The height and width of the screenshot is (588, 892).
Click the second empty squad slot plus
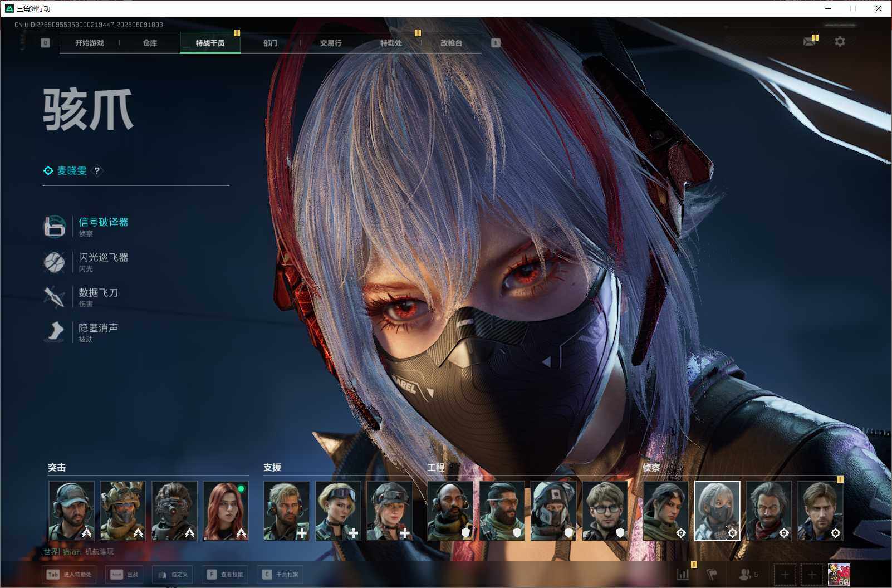pyautogui.click(x=811, y=574)
